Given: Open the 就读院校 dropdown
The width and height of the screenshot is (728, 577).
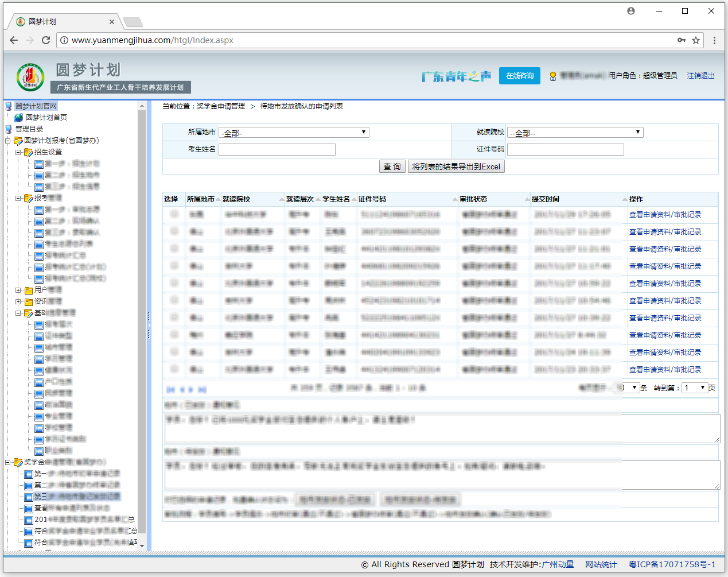Looking at the screenshot, I should coord(575,133).
